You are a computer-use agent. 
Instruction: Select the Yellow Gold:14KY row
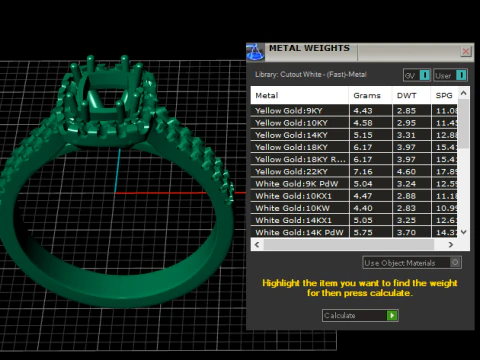click(354, 135)
